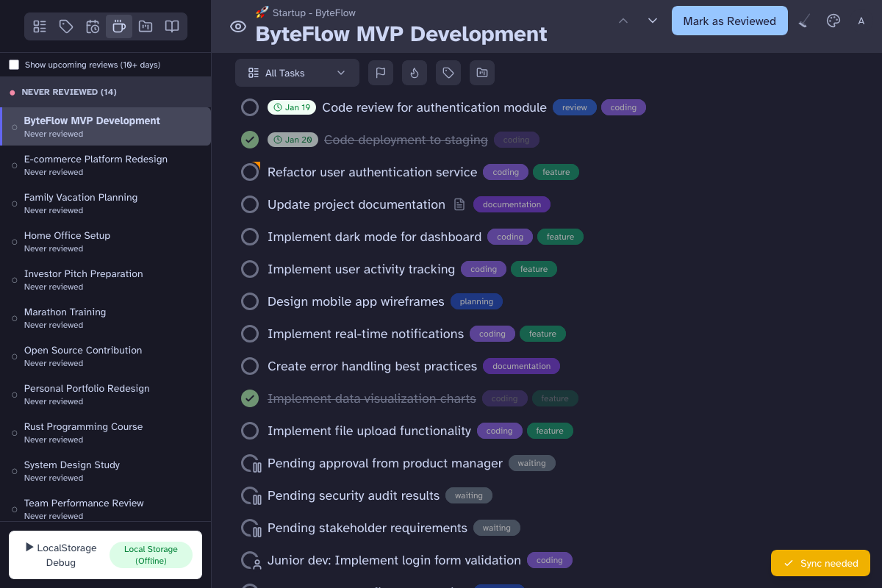Switch to the calendar schedule view icon

93,27
